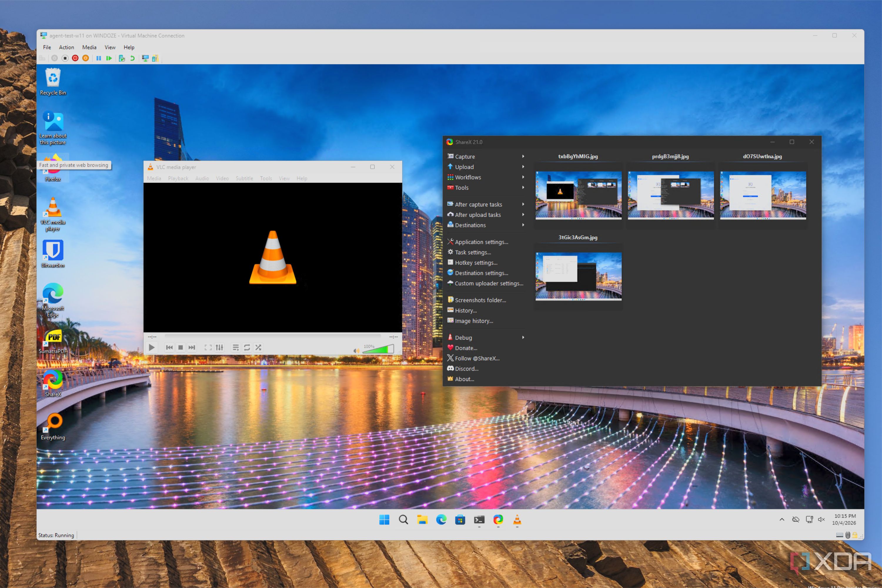Expand the ShareX Capture submenu arrow

523,156
